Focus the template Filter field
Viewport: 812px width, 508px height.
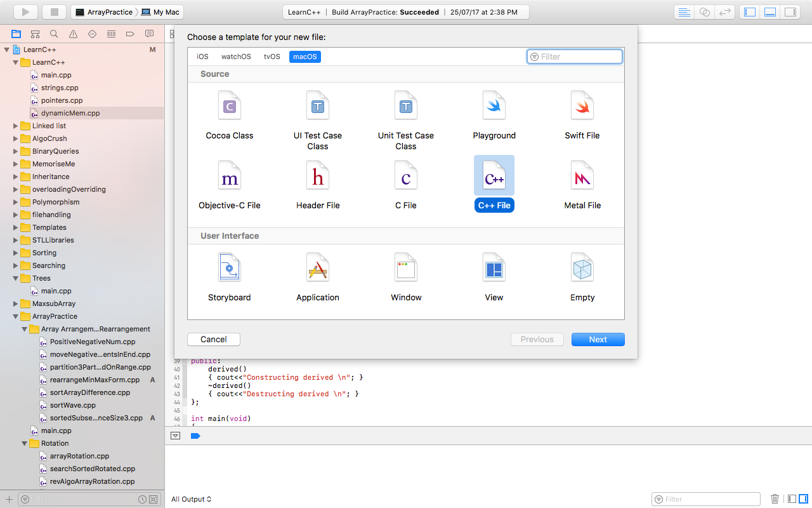pos(575,57)
